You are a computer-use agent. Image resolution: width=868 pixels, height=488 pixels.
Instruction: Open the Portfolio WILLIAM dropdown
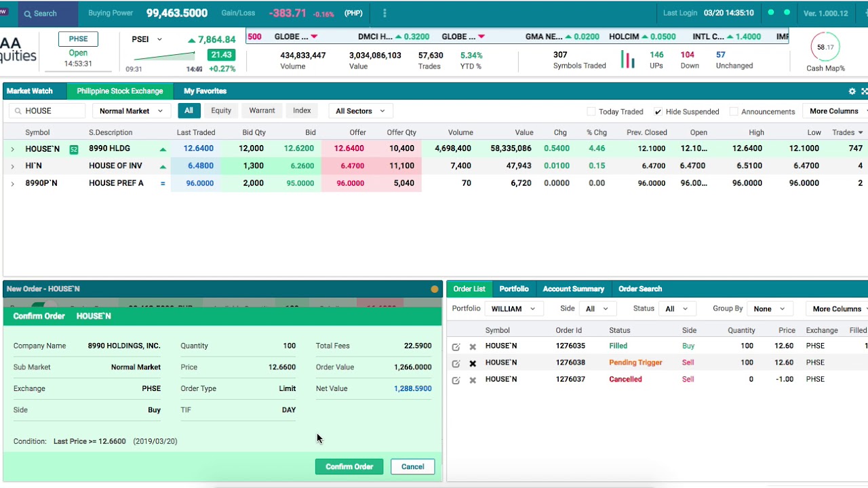(x=513, y=308)
